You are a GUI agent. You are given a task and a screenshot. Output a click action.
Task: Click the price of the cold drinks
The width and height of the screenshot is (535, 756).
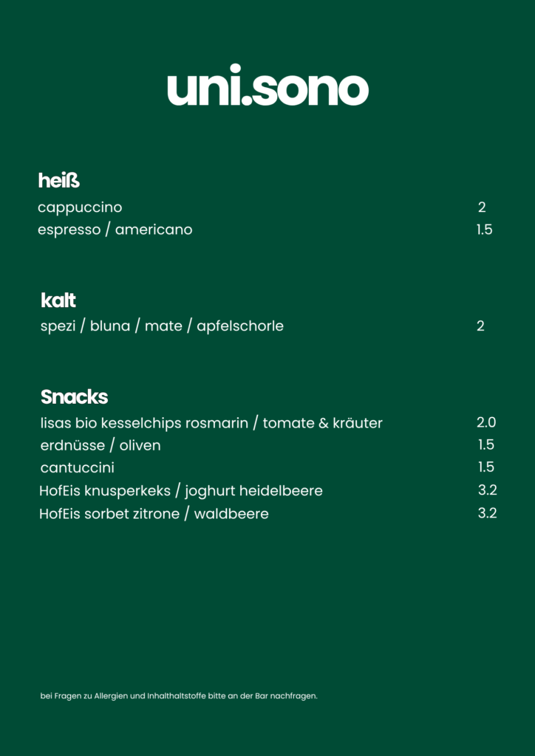(x=480, y=326)
